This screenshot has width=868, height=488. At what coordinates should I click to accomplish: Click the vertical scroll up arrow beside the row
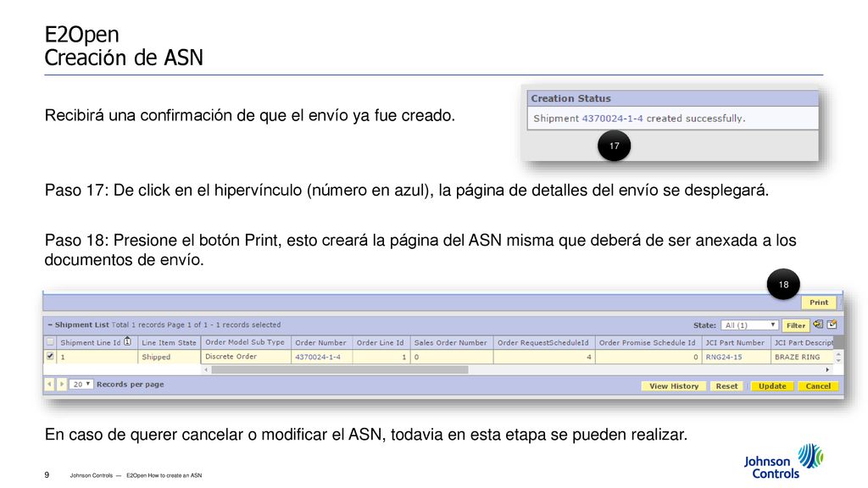838,354
